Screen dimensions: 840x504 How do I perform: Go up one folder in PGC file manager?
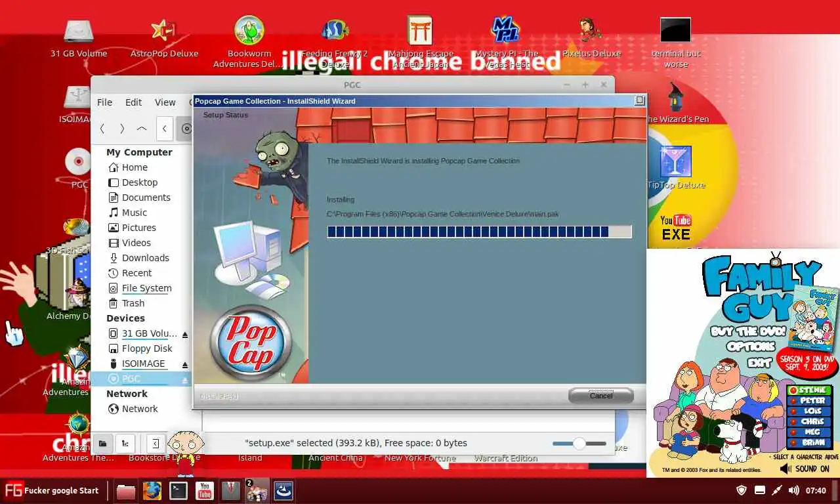142,129
